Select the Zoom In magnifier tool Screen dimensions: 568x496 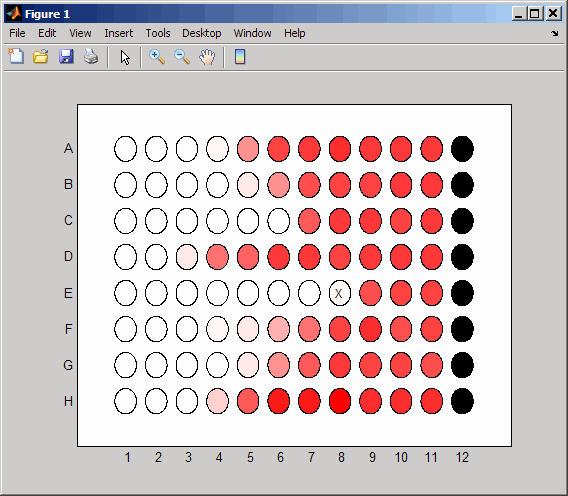pos(157,57)
